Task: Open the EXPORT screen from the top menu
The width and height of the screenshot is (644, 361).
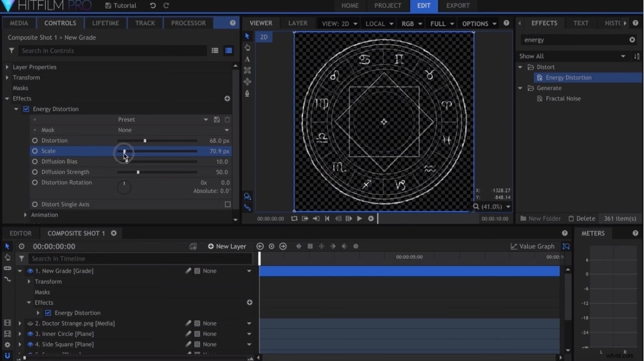Action: point(458,6)
